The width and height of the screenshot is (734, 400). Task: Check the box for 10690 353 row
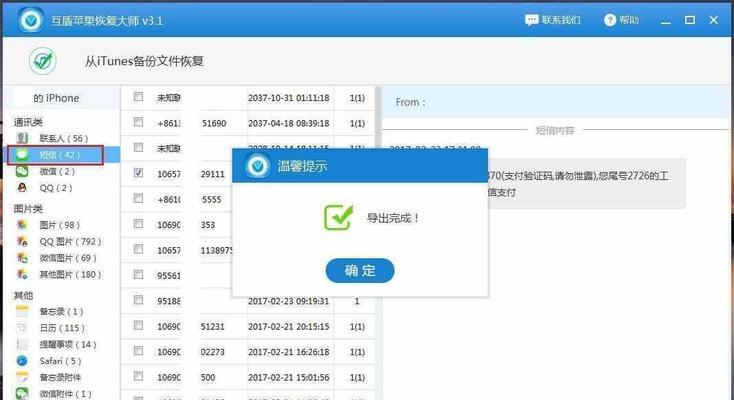138,223
